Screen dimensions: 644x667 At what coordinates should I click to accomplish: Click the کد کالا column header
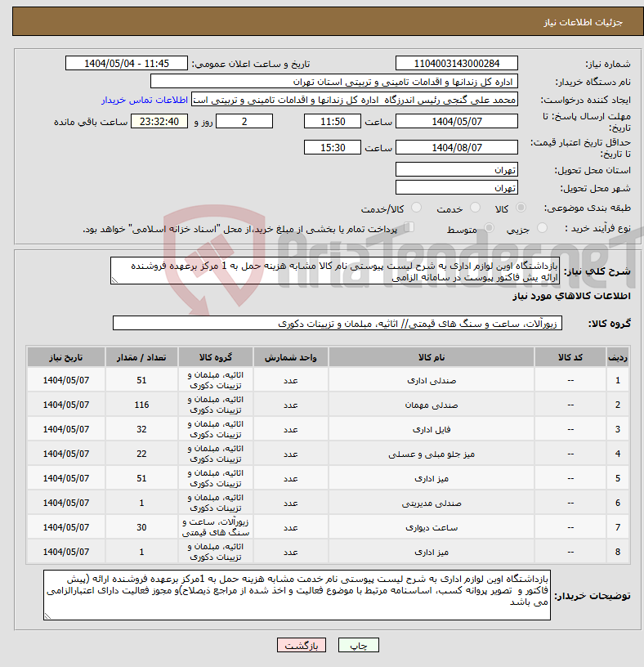(x=570, y=357)
